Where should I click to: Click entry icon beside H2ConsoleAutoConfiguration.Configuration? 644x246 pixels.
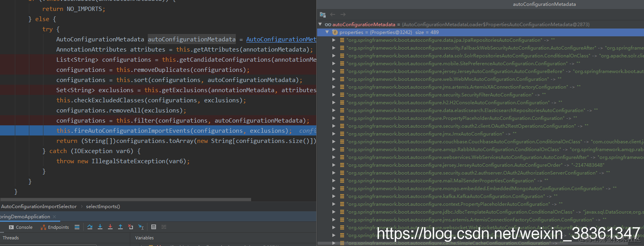tap(342, 103)
